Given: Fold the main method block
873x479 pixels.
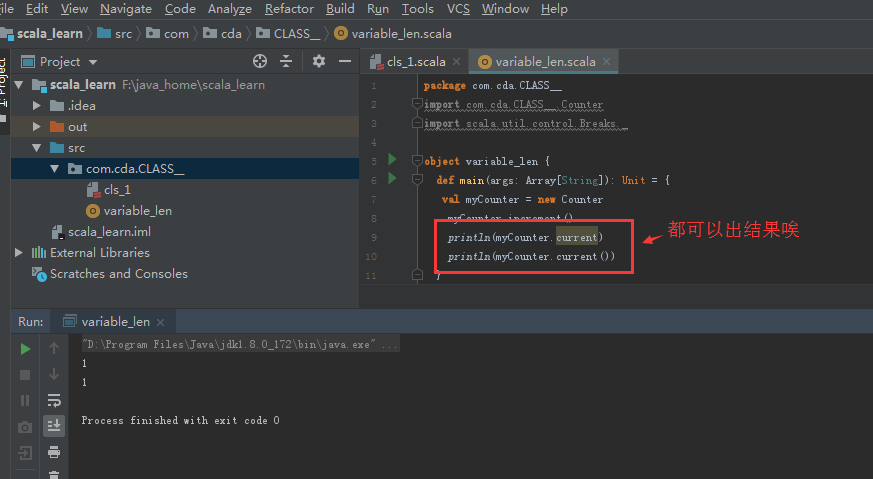Looking at the screenshot, I should (x=417, y=179).
